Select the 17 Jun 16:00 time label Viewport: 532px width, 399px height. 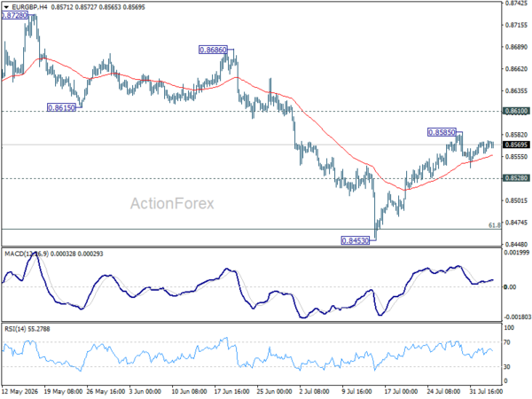pos(231,391)
